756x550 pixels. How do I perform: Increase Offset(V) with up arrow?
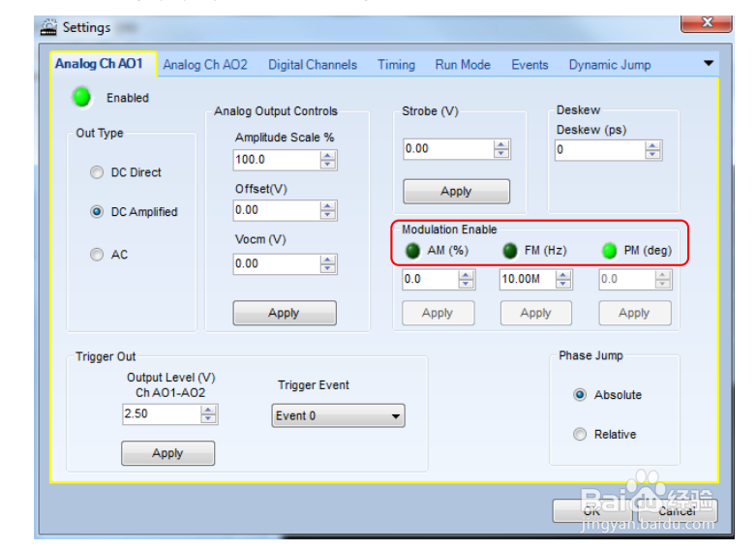pyautogui.click(x=328, y=206)
